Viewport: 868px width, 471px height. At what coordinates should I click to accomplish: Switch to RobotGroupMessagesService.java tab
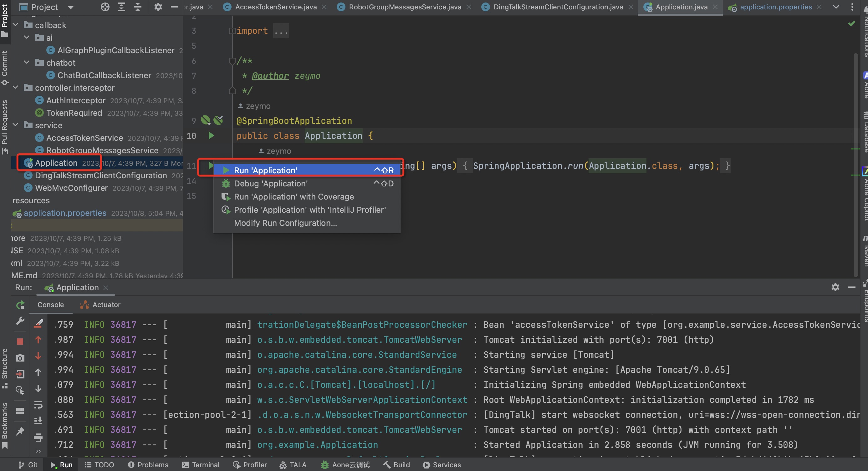(x=405, y=7)
